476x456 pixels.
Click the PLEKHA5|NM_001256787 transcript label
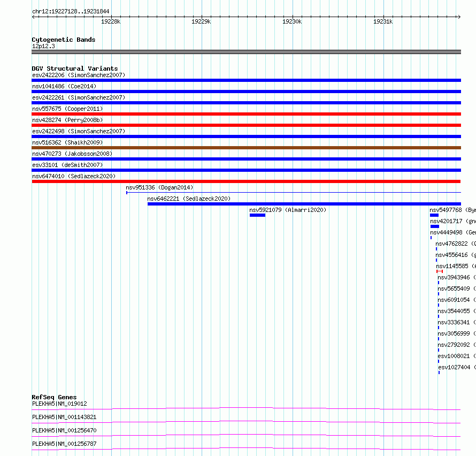[64, 444]
